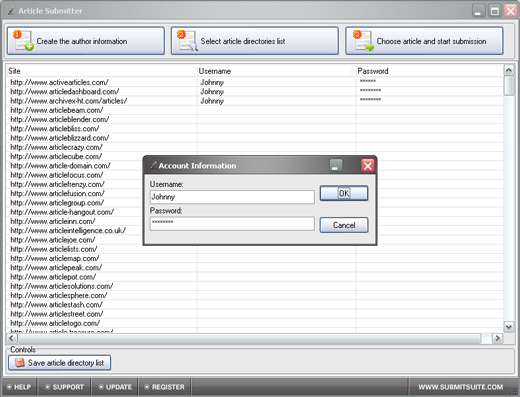Click the disk icon on Save article directory list
Image resolution: width=520 pixels, height=397 pixels.
[x=20, y=362]
